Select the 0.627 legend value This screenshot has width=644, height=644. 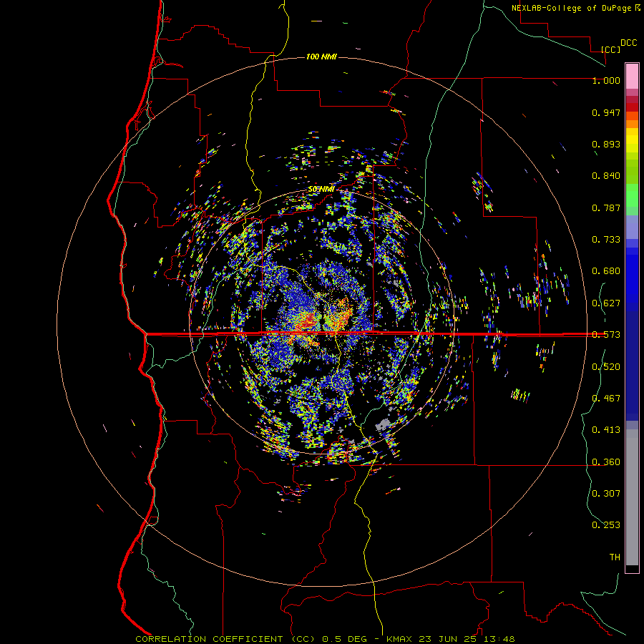[606, 303]
